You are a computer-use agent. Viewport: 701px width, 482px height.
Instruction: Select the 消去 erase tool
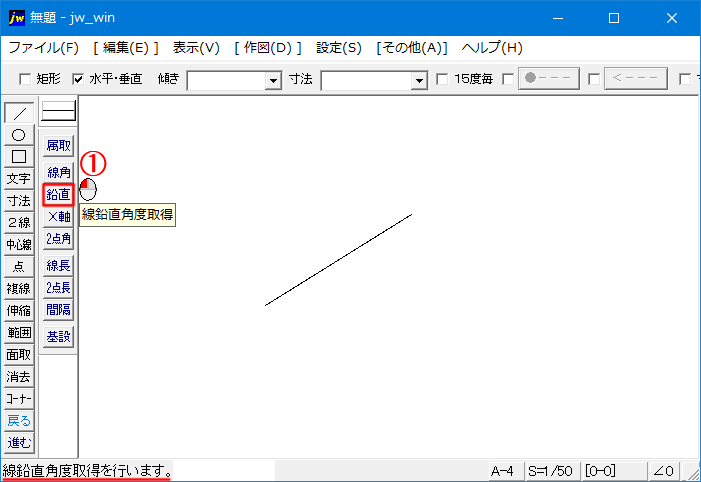coord(19,376)
